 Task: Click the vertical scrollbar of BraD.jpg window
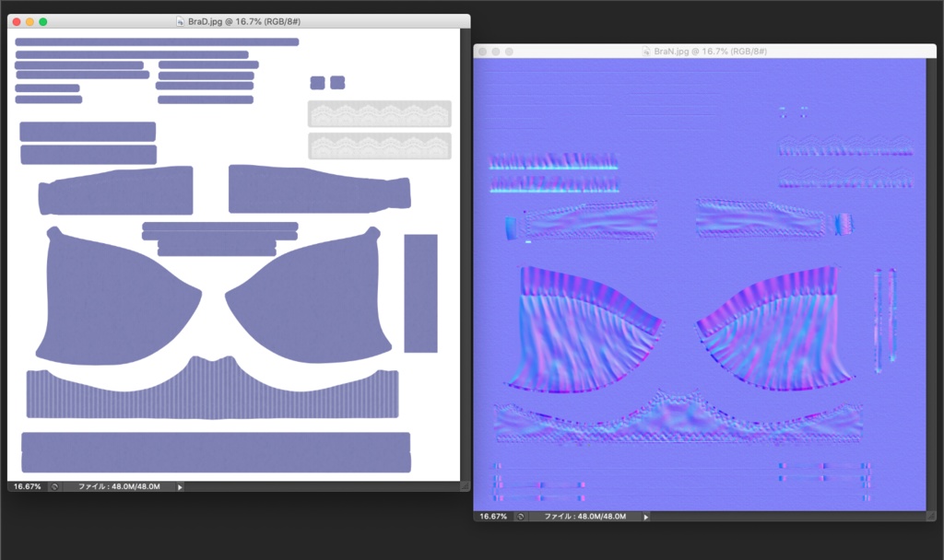point(466,254)
